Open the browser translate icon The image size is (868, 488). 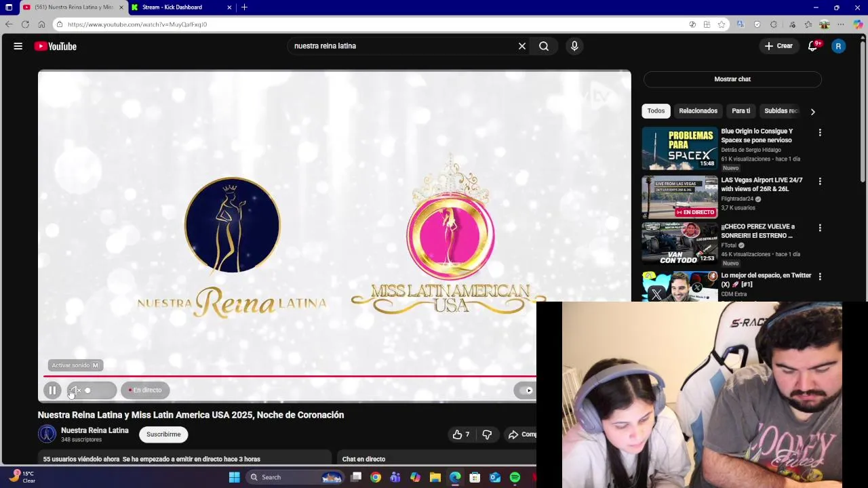pos(741,24)
